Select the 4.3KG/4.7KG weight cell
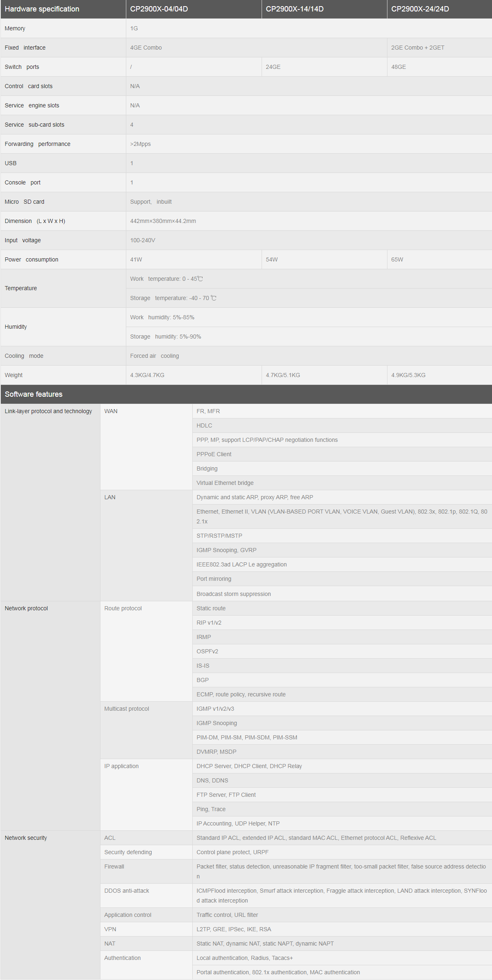 tap(194, 375)
